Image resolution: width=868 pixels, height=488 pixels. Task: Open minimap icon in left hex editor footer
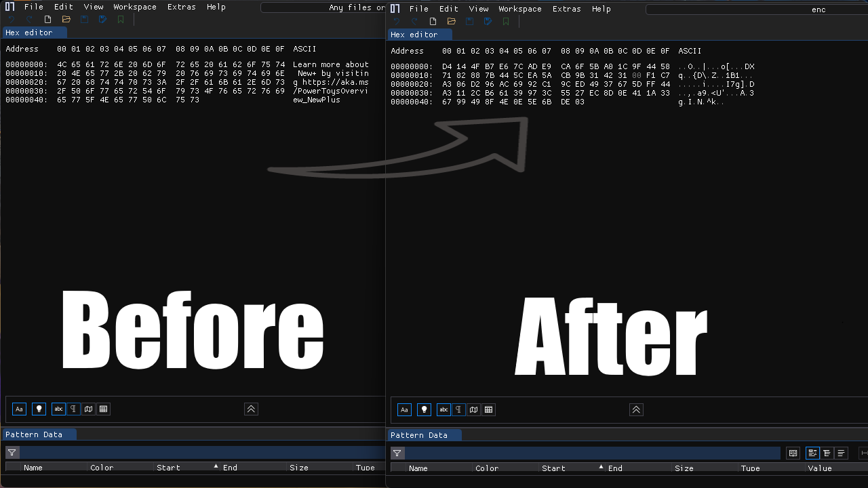89,409
